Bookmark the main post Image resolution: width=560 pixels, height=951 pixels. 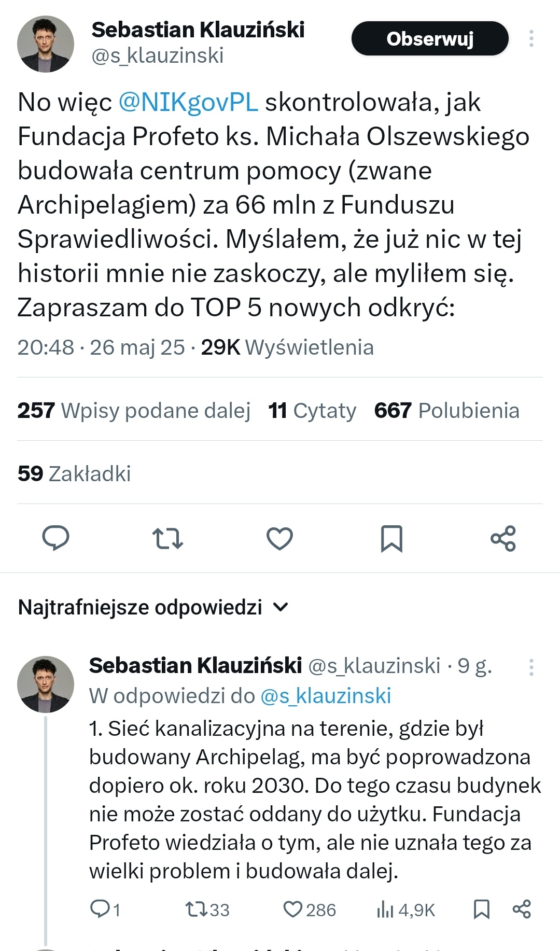[x=391, y=538]
